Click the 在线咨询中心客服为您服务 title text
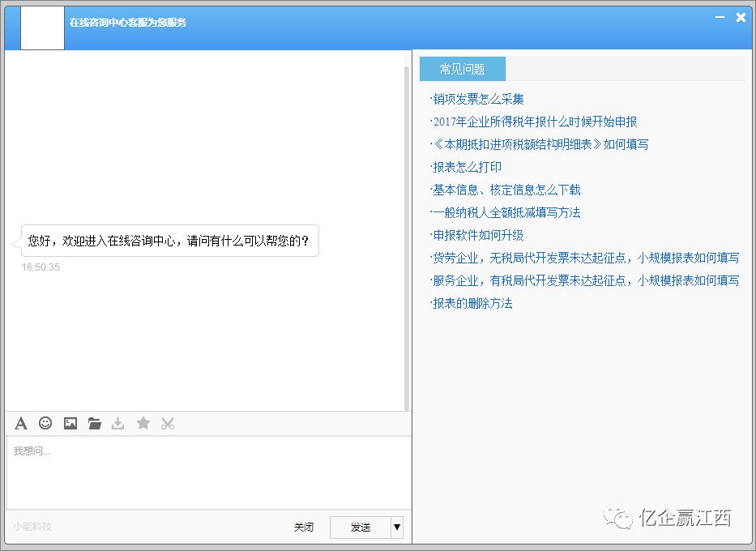Screen dimensions: 756x551 coord(128,22)
